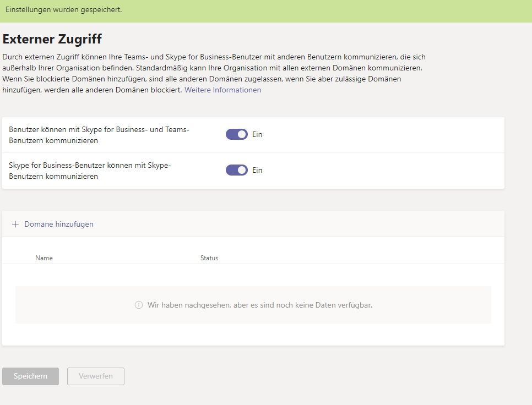Sort the table by the Name column
This screenshot has width=532, height=405.
point(44,258)
